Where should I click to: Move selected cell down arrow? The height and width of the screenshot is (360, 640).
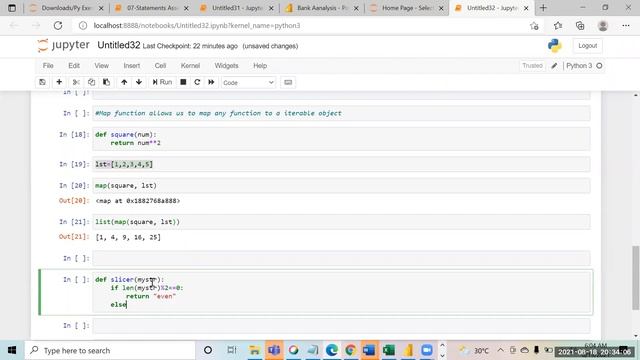coord(139,82)
